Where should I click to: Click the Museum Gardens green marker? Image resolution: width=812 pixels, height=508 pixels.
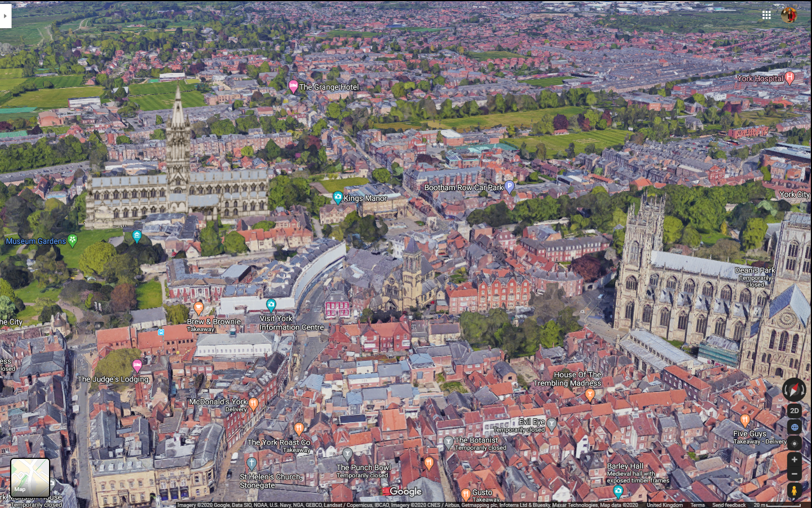click(x=73, y=240)
